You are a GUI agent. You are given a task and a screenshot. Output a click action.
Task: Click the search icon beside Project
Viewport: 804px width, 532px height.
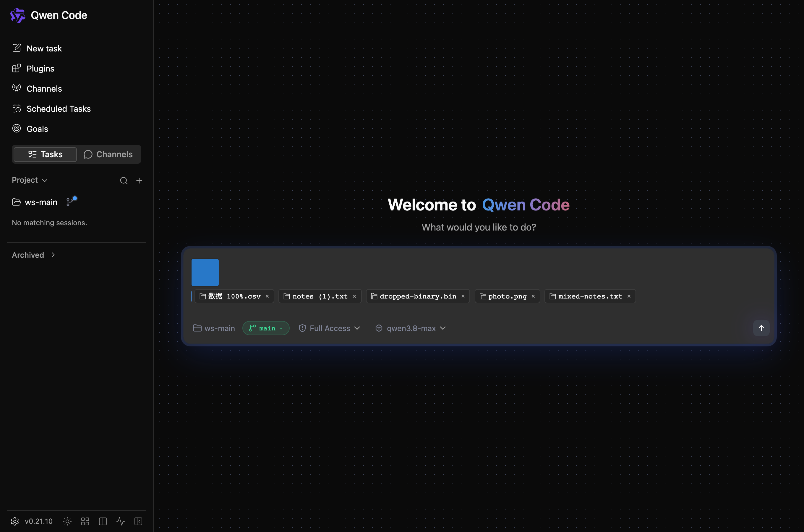tap(124, 181)
